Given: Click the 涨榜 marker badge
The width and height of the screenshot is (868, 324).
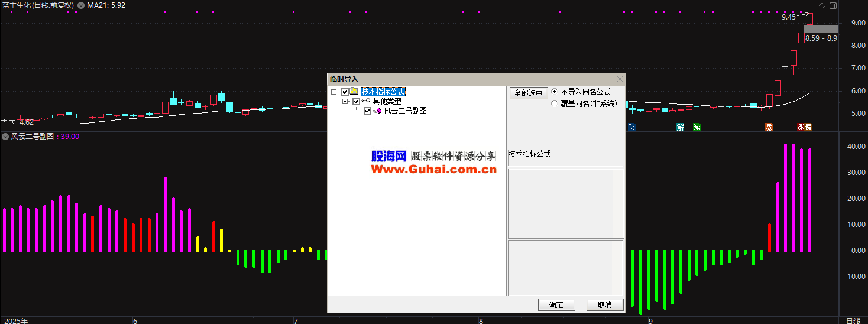Looking at the screenshot, I should click(804, 127).
